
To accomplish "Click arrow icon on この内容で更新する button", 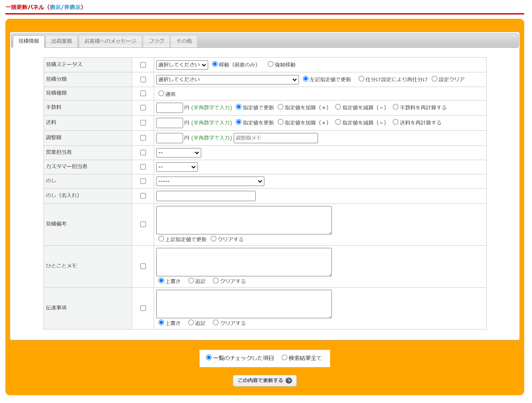I will point(289,380).
